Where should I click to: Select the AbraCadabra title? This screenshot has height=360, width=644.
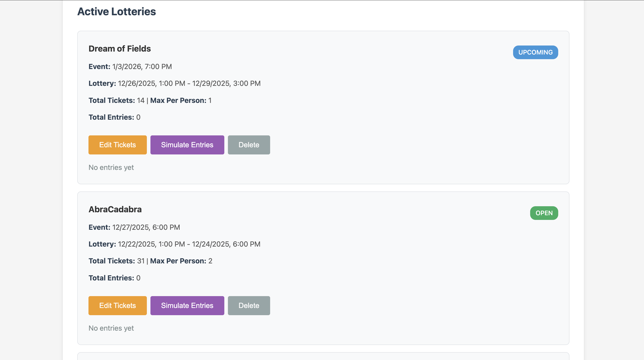115,209
